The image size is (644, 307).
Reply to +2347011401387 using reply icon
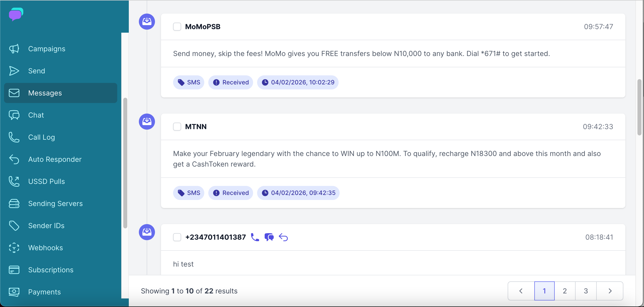[284, 237]
